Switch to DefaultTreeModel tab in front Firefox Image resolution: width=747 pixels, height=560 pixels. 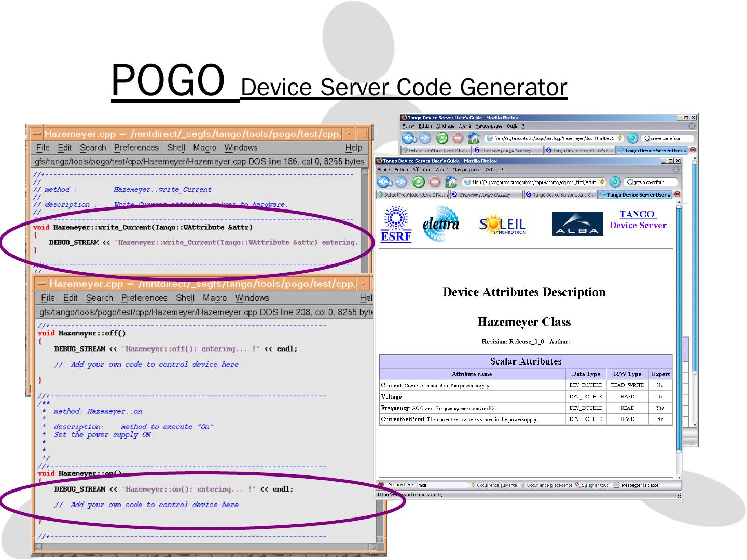click(x=412, y=195)
